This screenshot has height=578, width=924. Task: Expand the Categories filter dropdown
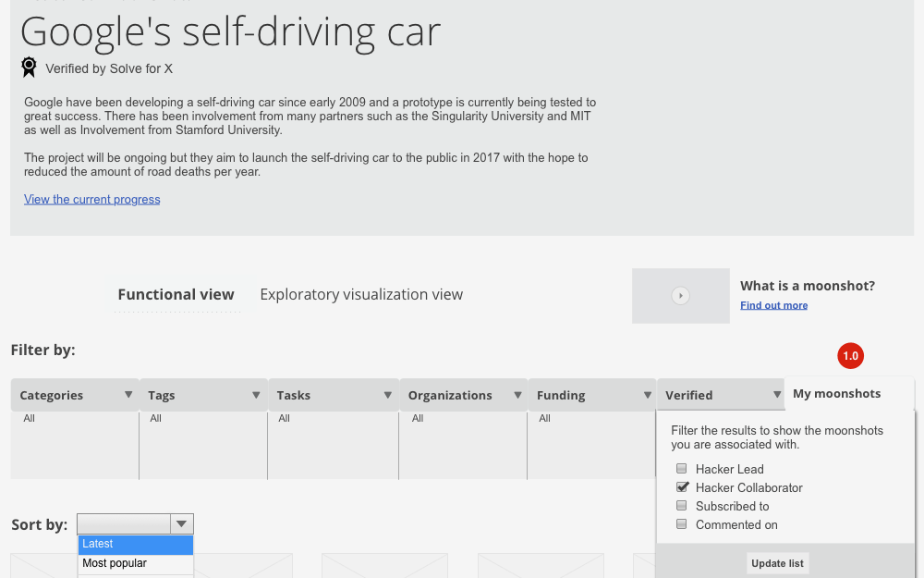point(128,395)
